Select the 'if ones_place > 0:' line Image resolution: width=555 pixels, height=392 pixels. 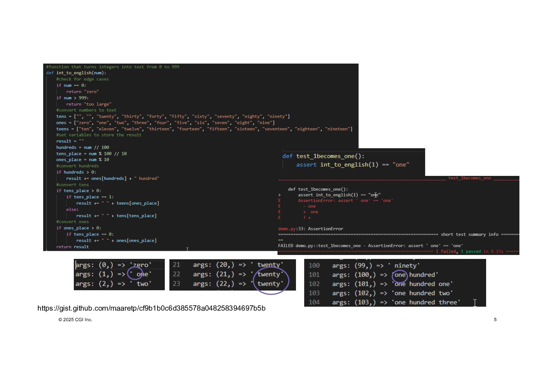point(78,228)
